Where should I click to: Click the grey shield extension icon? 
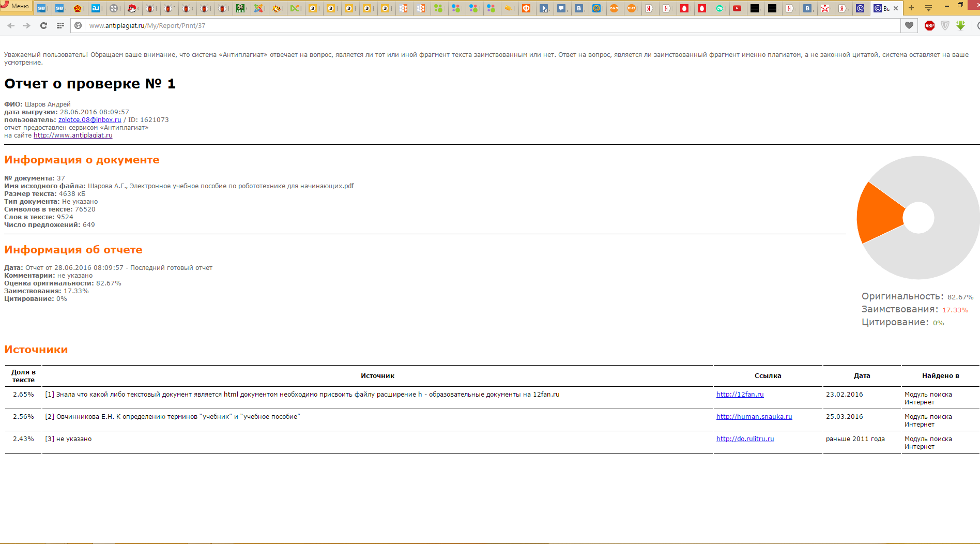point(945,25)
